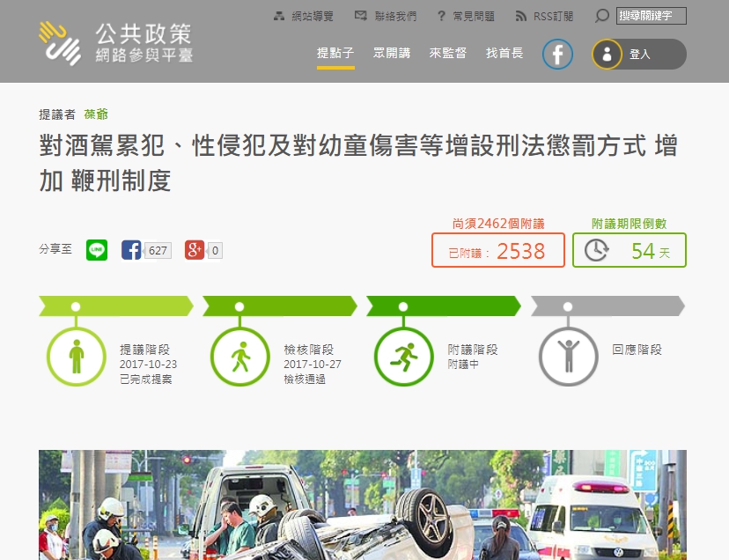
Task: Select the 檢核階段 walking person icon
Action: pyautogui.click(x=239, y=357)
